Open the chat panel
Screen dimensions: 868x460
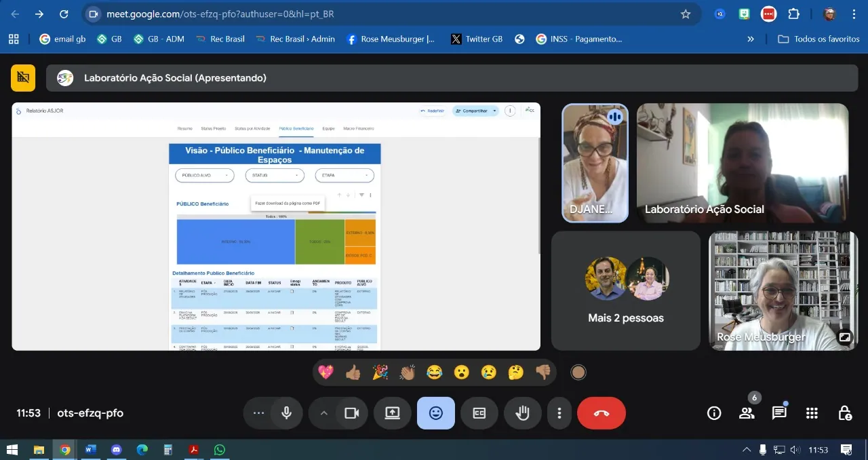pos(779,413)
